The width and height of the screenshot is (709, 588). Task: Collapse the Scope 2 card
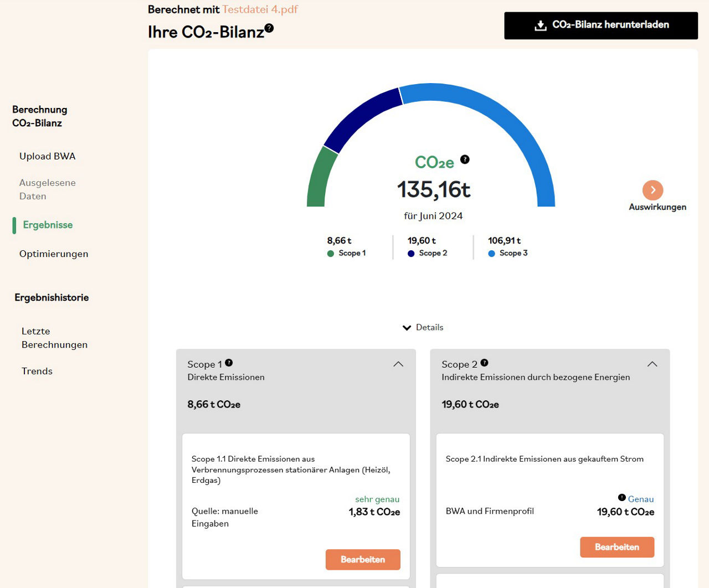(x=652, y=364)
